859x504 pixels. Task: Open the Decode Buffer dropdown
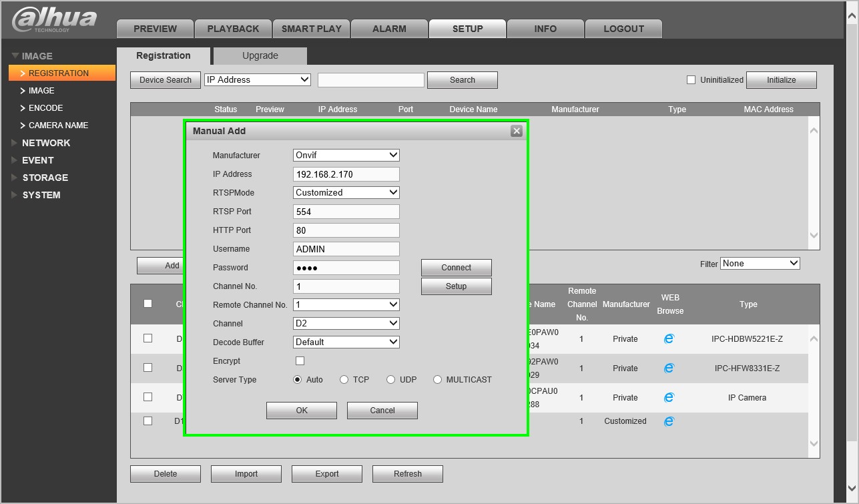pos(346,342)
